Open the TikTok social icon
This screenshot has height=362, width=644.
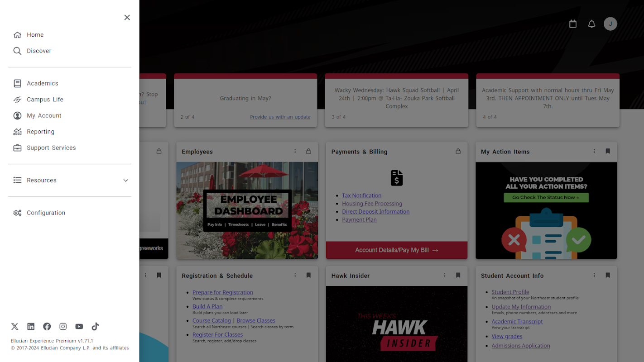coord(95,326)
